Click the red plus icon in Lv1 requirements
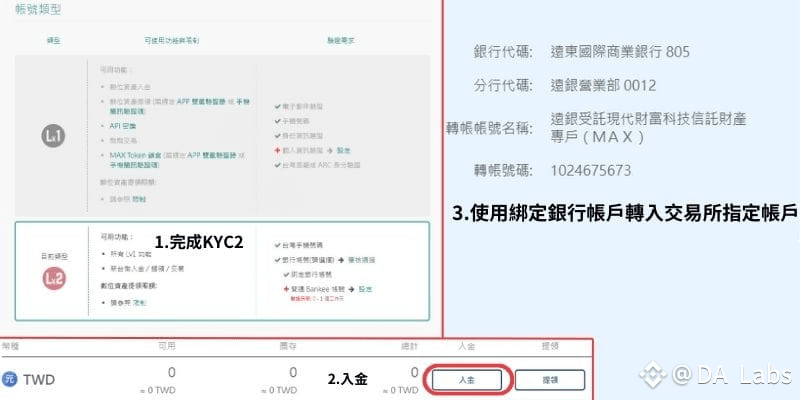Screen dimensions: 800x400 [277, 151]
